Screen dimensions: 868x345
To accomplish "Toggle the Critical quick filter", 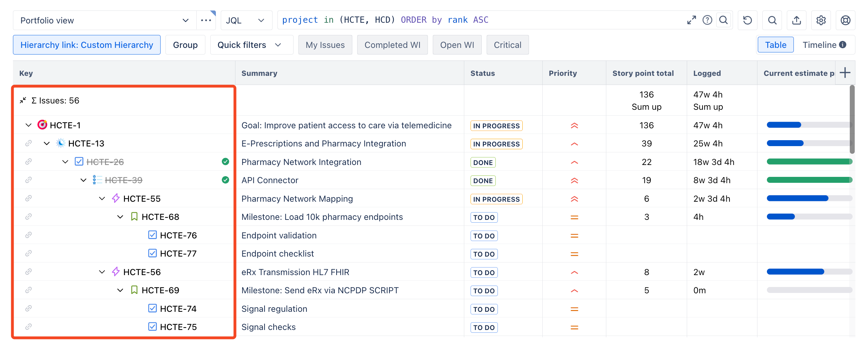I will (x=507, y=45).
